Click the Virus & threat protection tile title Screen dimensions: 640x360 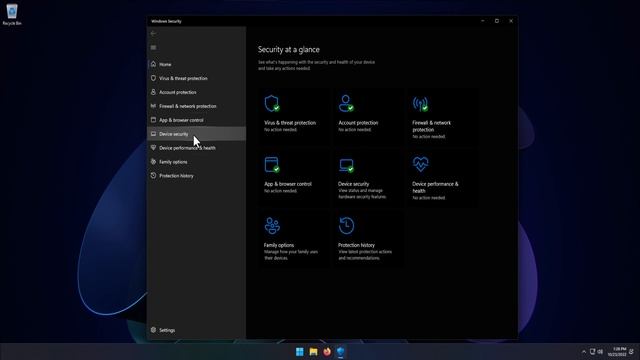(x=290, y=122)
